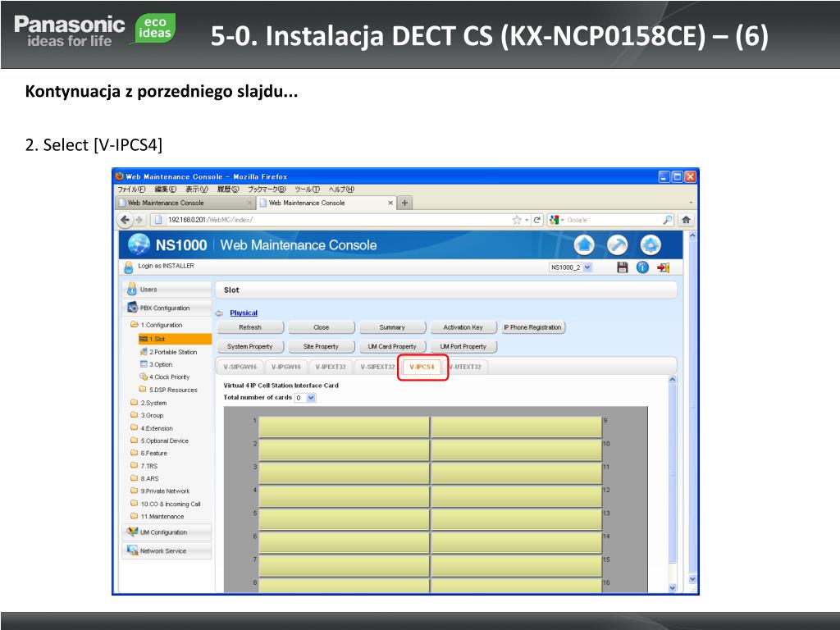Open a new tab with plus button
Screen dimensions: 840x630
[404, 203]
